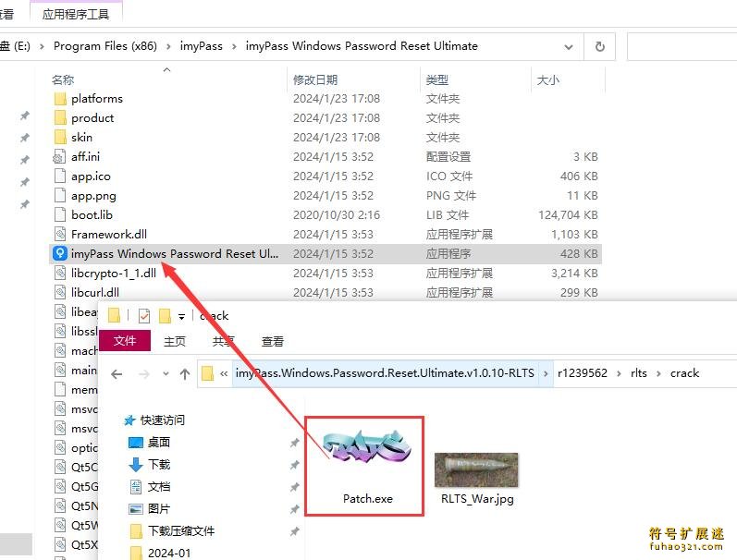The height and width of the screenshot is (560, 737).
Task: Unpin 图片 using its pin icon
Action: pyautogui.click(x=294, y=509)
